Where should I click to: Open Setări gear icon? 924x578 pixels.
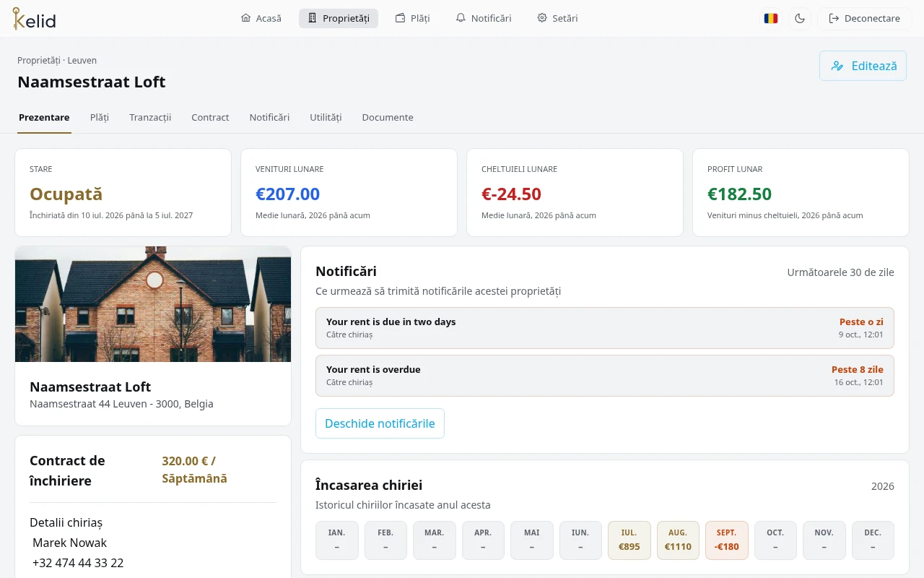pyautogui.click(x=542, y=18)
